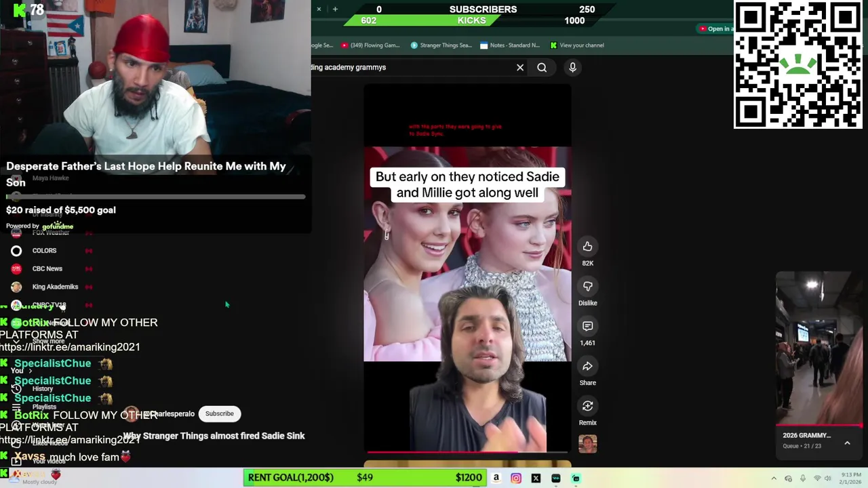
Task: Like the Sadie Sink short video
Action: point(587,247)
